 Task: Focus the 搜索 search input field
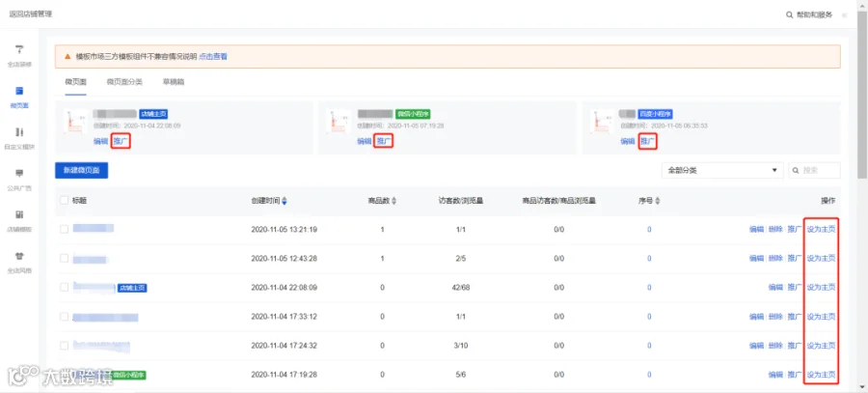(815, 170)
